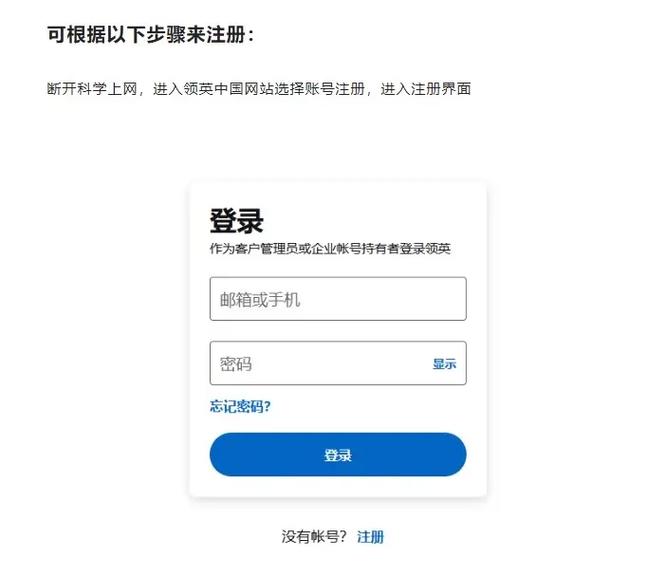The image size is (647, 577).
Task: Click 登录领英 at the subtitle end
Action: tap(426, 249)
